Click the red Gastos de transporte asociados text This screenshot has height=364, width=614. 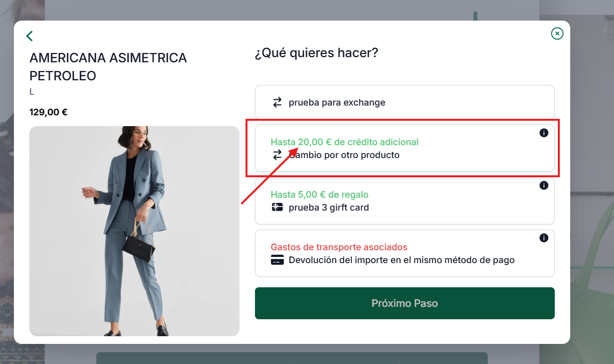pos(339,247)
